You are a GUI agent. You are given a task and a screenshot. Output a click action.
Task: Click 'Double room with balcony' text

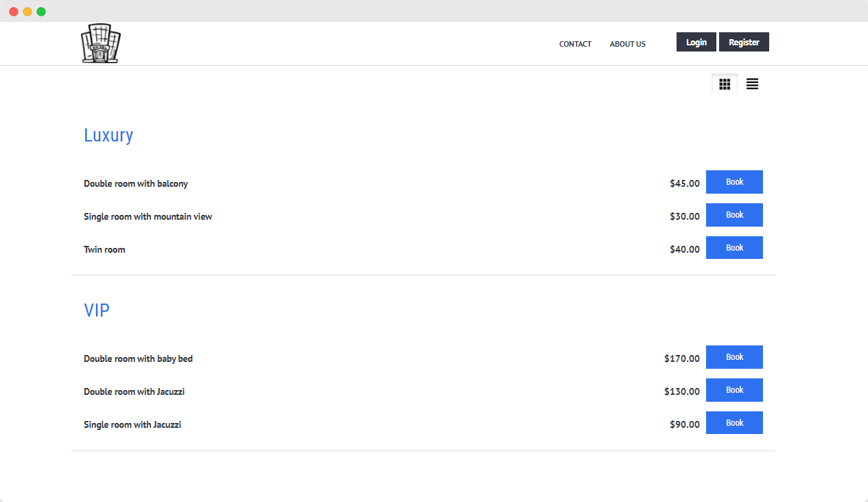click(136, 184)
